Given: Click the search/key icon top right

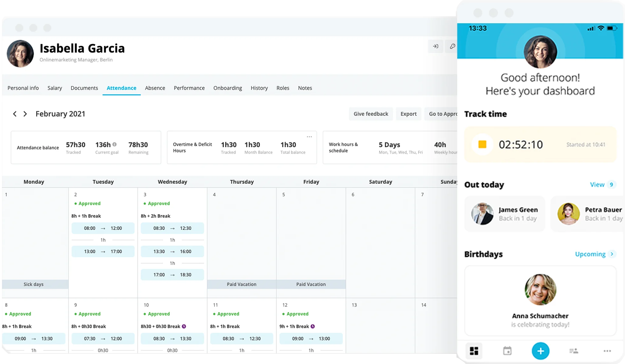Looking at the screenshot, I should [452, 46].
